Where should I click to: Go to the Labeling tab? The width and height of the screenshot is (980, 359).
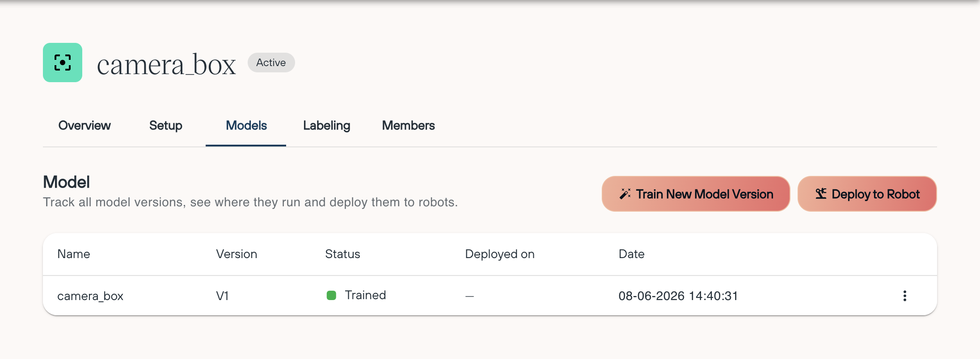click(x=326, y=125)
